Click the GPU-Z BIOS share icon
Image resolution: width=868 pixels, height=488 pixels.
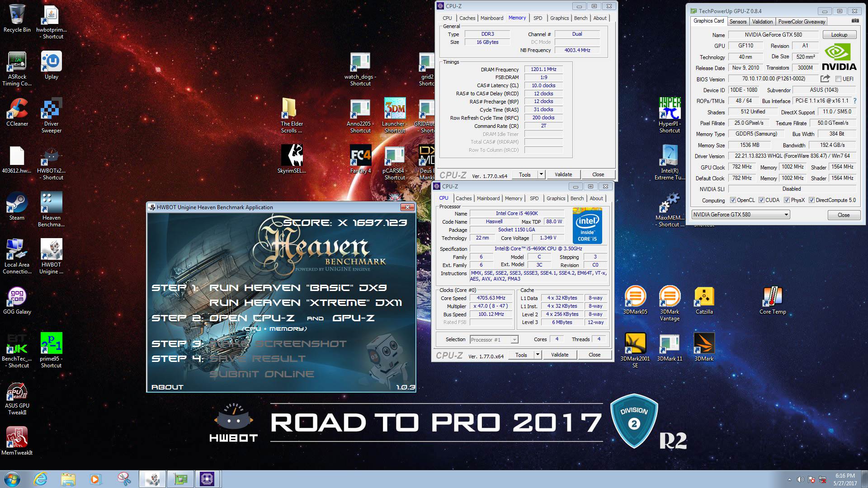click(x=825, y=79)
